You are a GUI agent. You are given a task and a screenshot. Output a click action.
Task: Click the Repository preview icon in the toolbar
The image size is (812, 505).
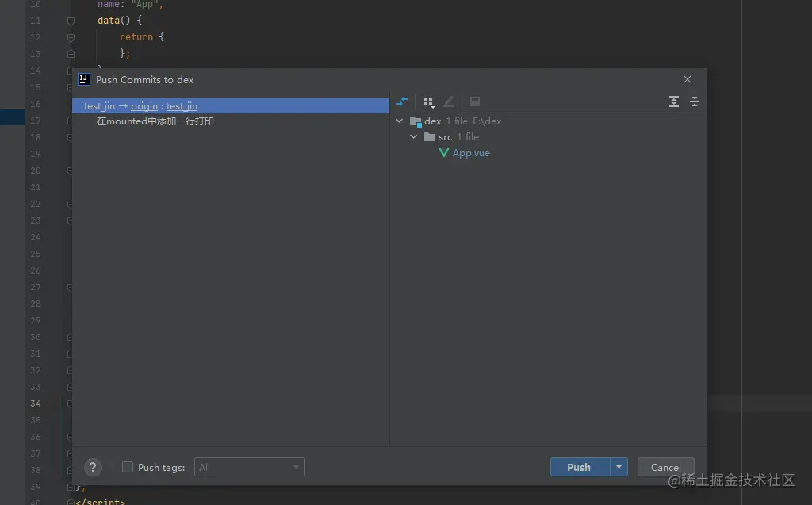[475, 101]
